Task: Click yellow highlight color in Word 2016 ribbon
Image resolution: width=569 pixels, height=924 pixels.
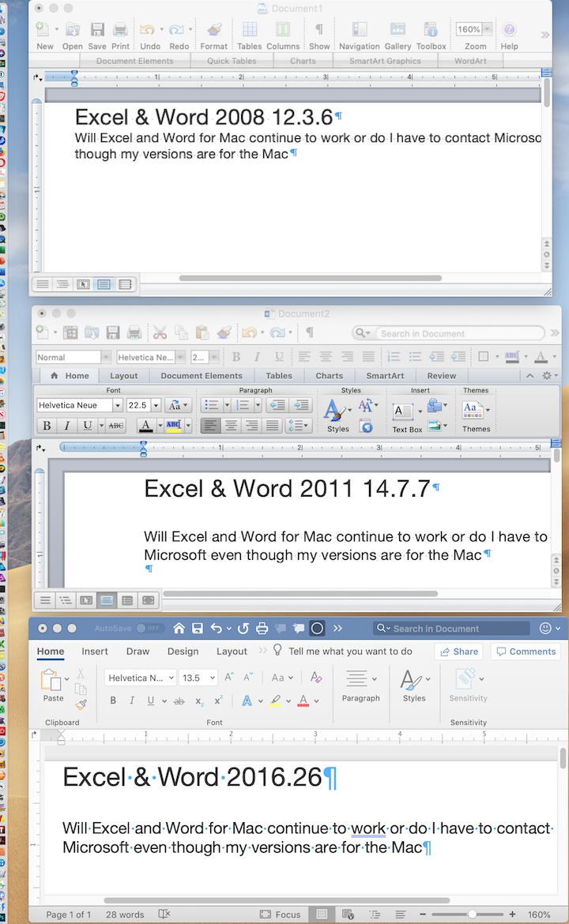Action: click(275, 701)
